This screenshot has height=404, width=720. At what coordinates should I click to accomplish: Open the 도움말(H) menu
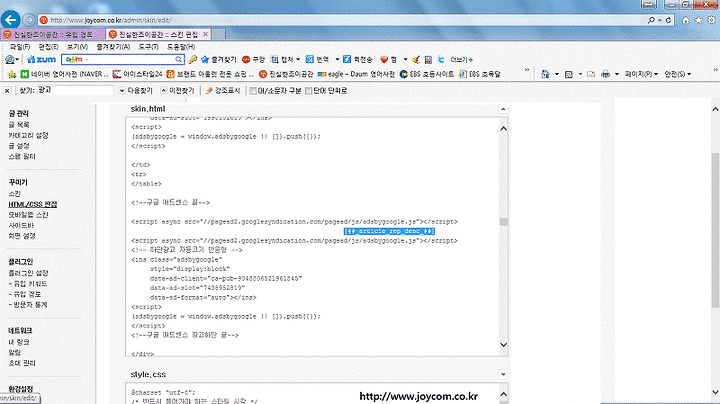(180, 47)
